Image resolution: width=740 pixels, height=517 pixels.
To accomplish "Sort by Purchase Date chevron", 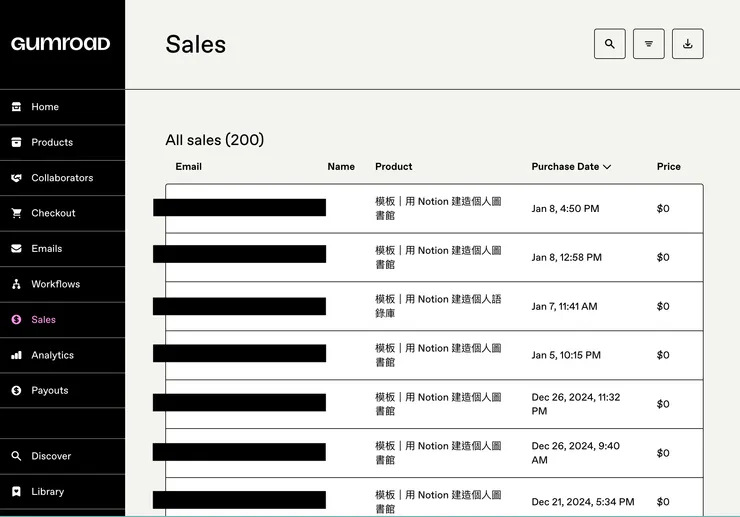I will click(x=607, y=167).
